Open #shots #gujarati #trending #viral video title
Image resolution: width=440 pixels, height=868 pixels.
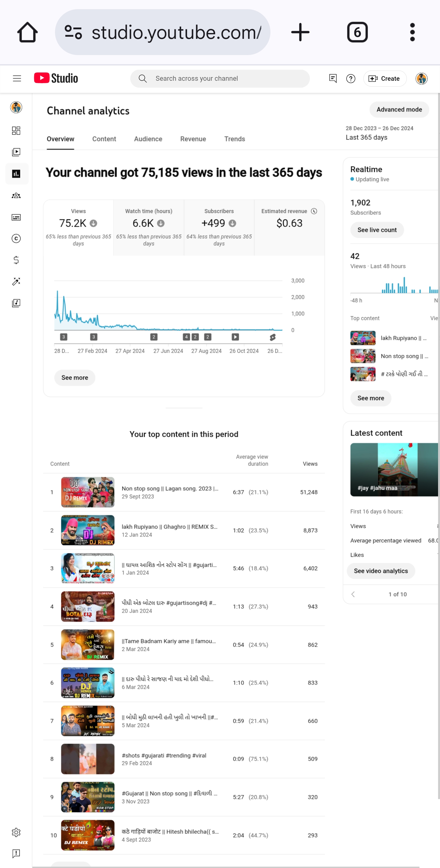coord(164,755)
